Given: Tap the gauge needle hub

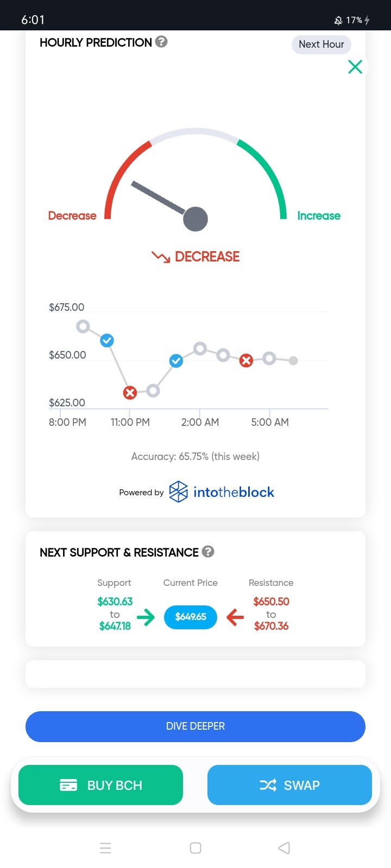Looking at the screenshot, I should pos(195,219).
